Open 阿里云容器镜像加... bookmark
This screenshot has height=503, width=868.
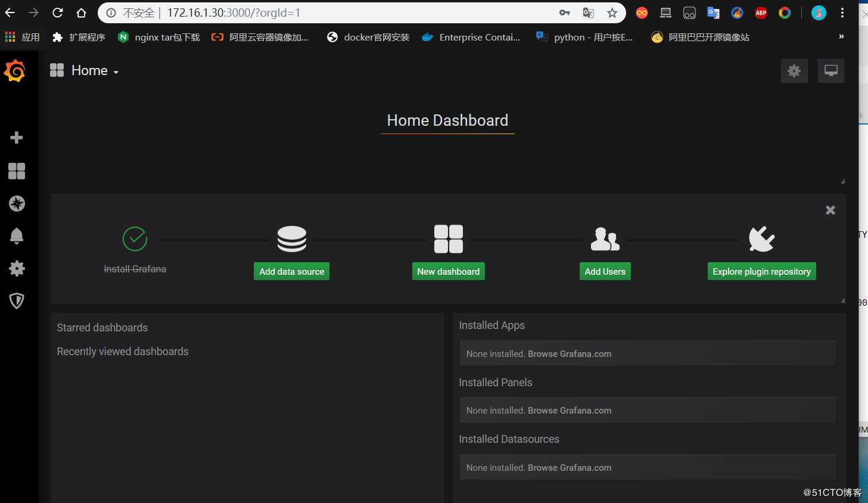click(260, 37)
